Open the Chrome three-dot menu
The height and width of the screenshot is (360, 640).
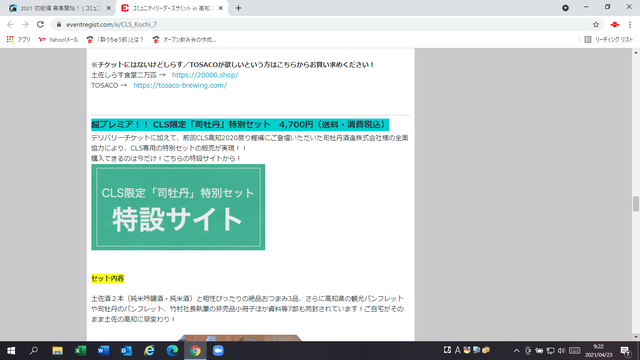point(630,24)
